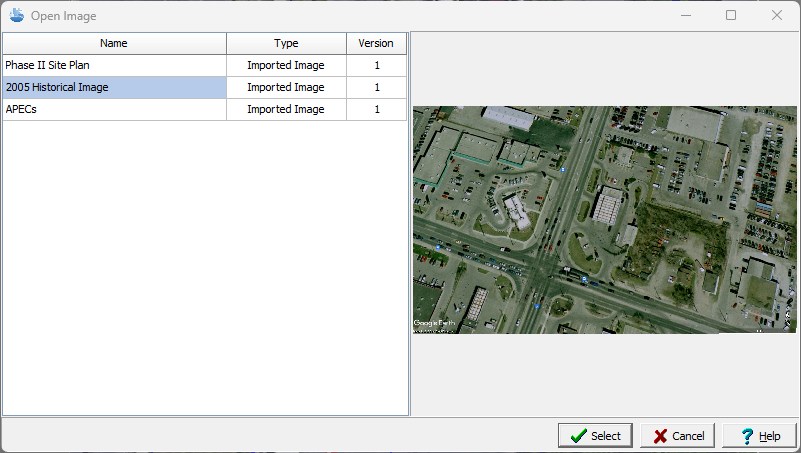Cancel the Open Image dialog
Screen dimensions: 801x453
[678, 436]
